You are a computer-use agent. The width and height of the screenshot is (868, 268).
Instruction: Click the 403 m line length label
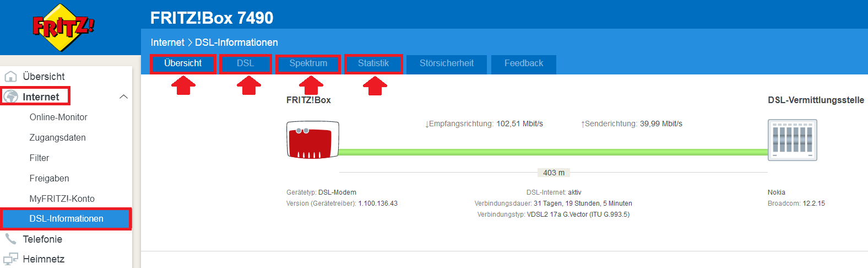(554, 173)
